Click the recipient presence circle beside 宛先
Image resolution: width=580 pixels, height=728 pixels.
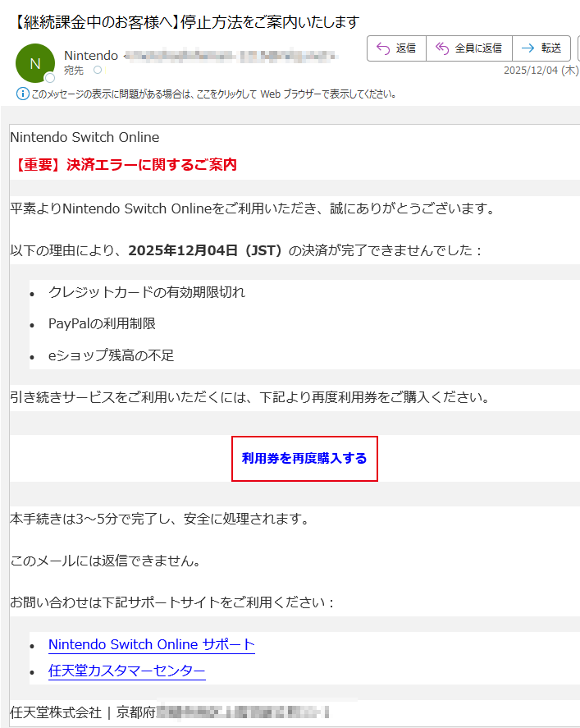98,70
